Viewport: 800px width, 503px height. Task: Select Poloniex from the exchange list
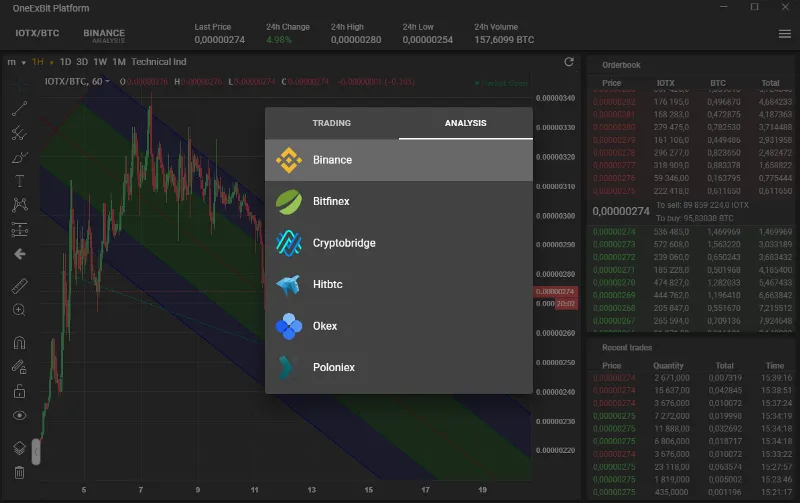pos(399,367)
